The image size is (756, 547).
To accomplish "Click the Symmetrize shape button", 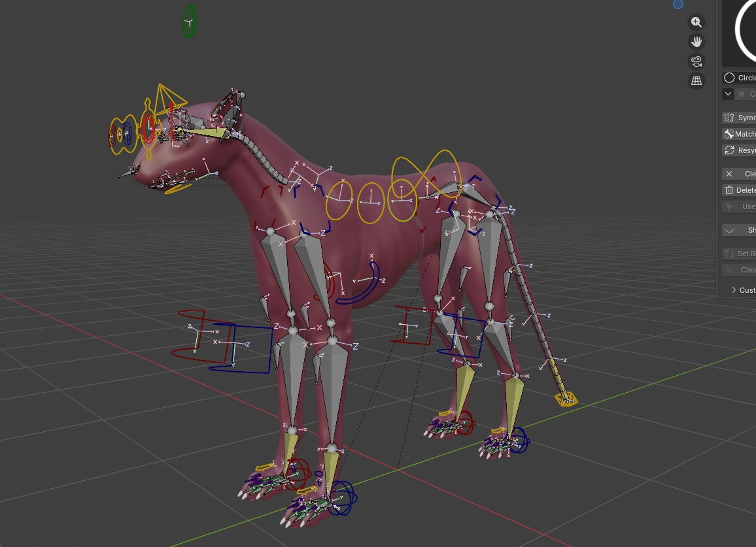I will (739, 118).
